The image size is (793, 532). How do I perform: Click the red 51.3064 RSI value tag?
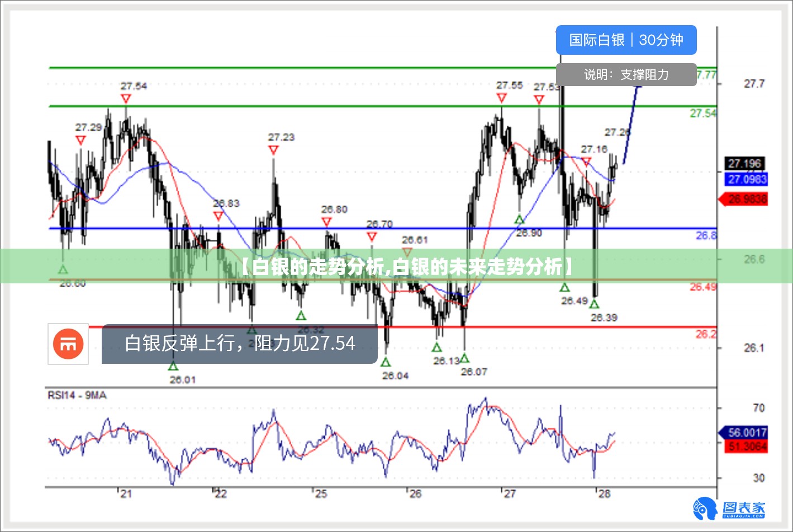(747, 446)
